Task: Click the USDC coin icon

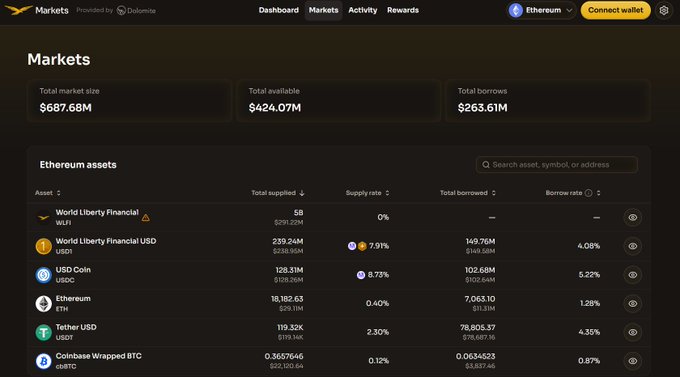Action: (x=43, y=275)
